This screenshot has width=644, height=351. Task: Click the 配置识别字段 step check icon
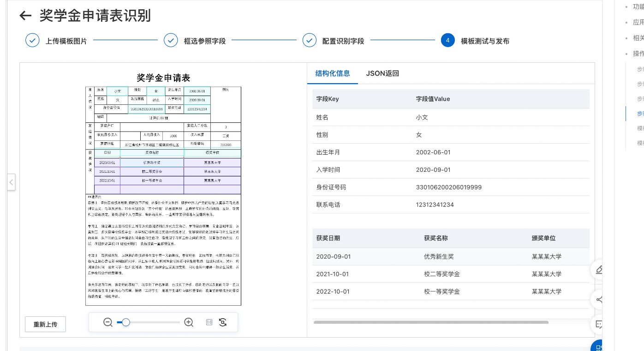[x=309, y=40]
